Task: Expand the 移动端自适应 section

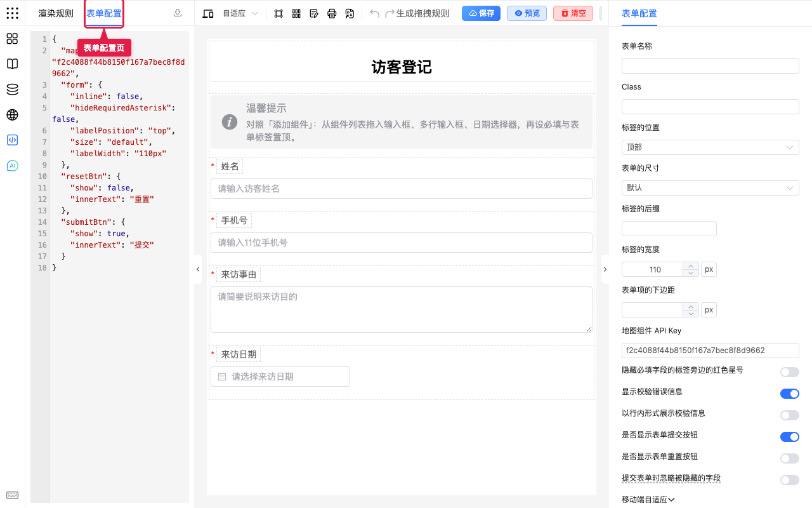Action: click(x=648, y=500)
